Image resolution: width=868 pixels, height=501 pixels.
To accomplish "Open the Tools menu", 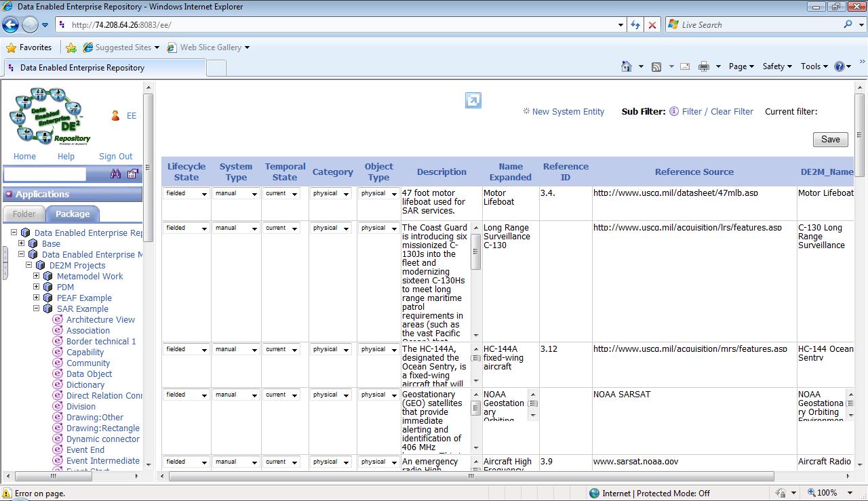I will 814,66.
